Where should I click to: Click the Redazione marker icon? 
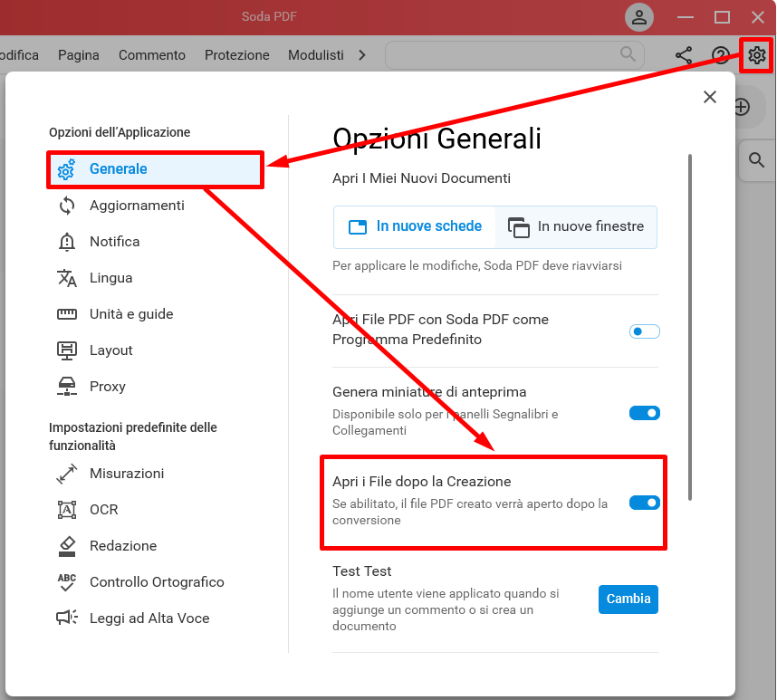pyautogui.click(x=67, y=546)
